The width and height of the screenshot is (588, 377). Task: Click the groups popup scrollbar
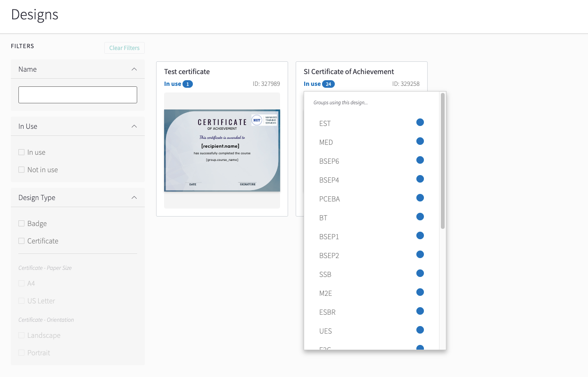coord(443,161)
